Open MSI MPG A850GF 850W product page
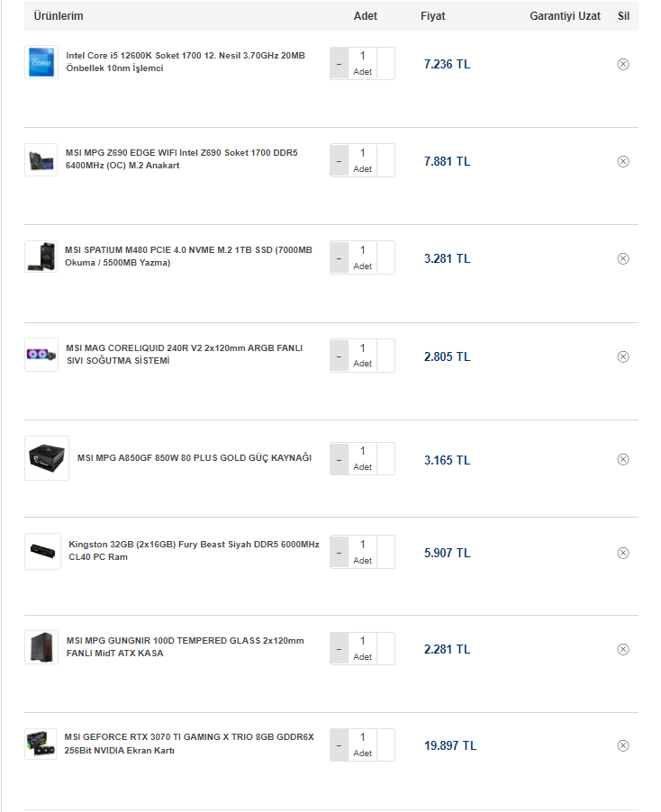The height and width of the screenshot is (812, 661). [194, 457]
